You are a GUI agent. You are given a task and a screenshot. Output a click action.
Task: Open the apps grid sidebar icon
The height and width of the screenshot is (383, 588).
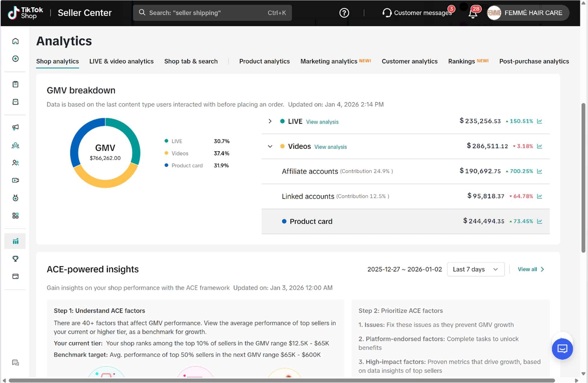[x=15, y=216]
